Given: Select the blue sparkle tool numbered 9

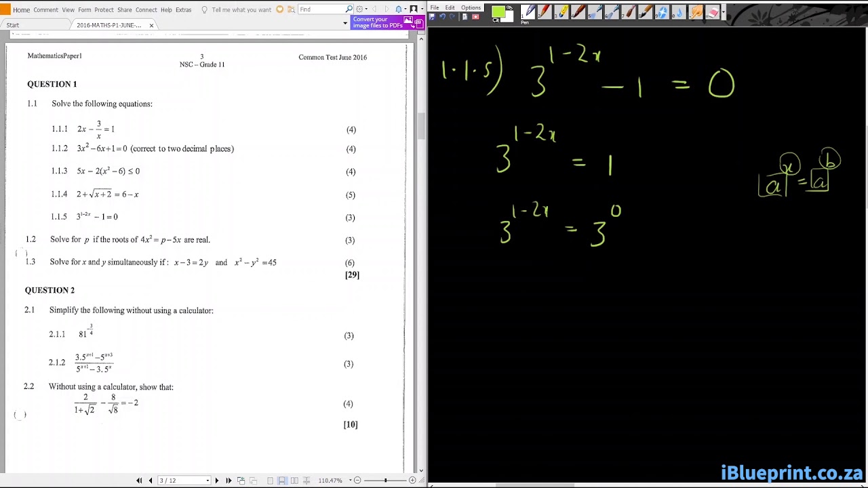Looking at the screenshot, I should tap(662, 12).
